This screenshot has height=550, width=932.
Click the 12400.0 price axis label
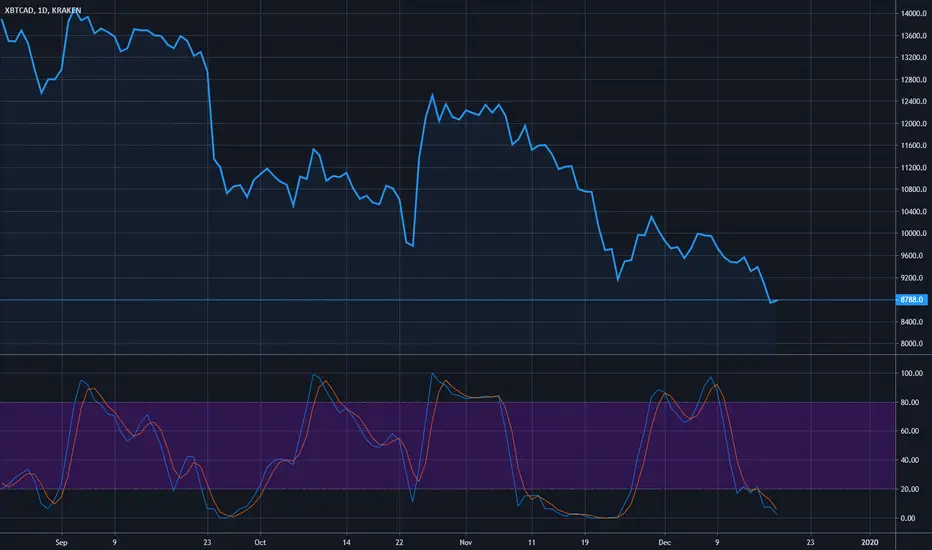(913, 102)
